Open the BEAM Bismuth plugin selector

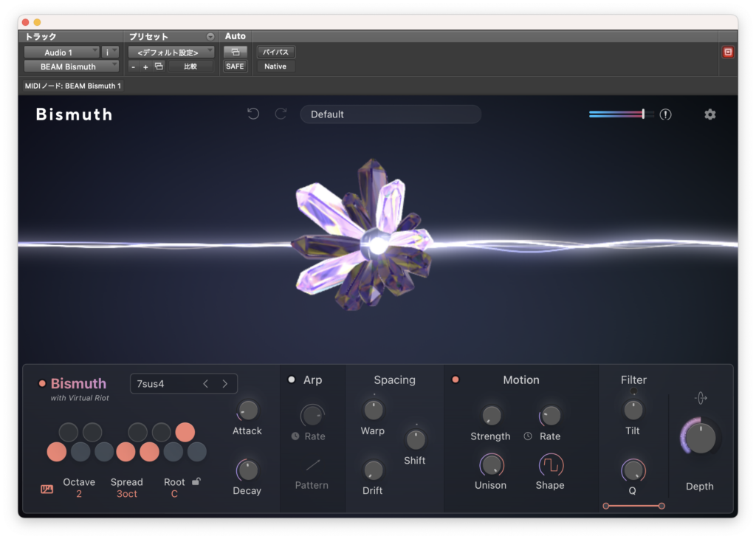coord(72,66)
